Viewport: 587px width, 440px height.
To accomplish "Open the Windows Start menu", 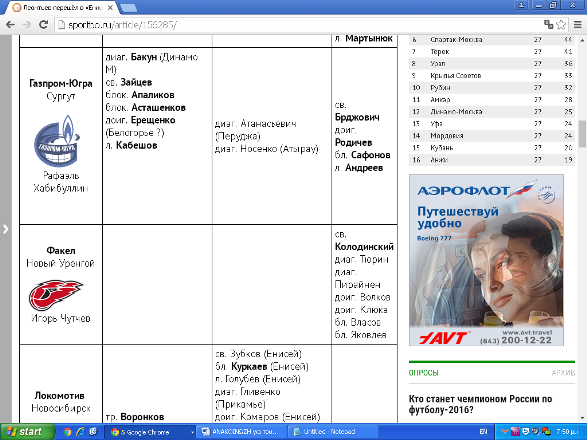I will point(26,432).
